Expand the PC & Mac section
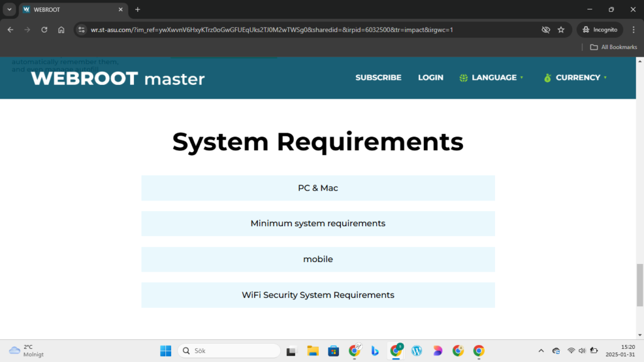 (318, 188)
